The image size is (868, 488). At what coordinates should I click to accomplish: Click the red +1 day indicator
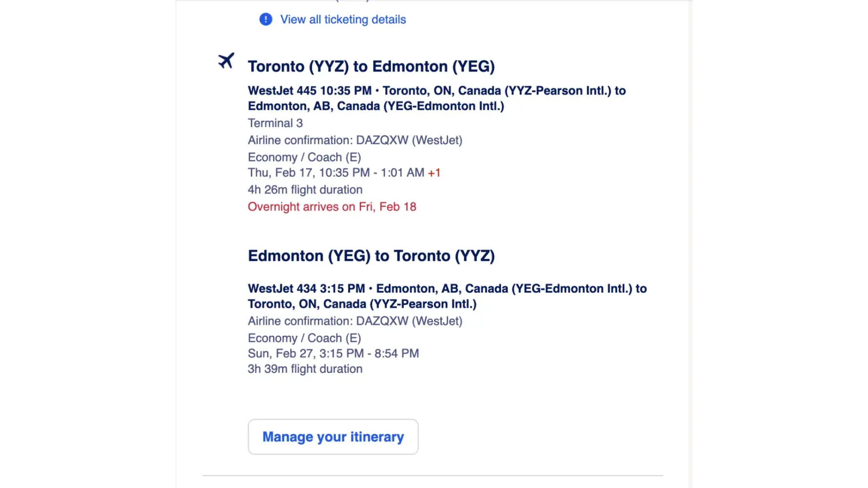pyautogui.click(x=434, y=173)
